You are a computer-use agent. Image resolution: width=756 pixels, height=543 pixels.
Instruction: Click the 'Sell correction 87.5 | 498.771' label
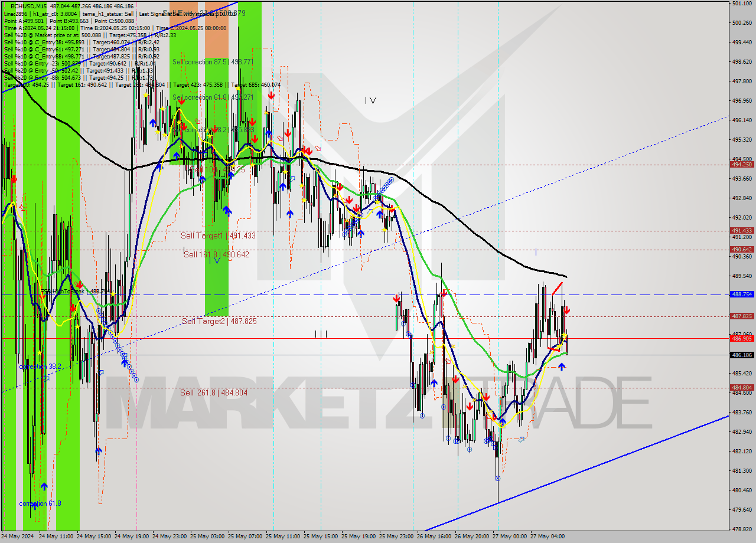(x=213, y=61)
